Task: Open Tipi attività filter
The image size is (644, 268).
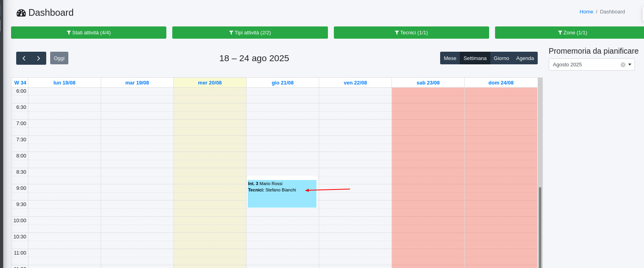Action: (x=250, y=33)
